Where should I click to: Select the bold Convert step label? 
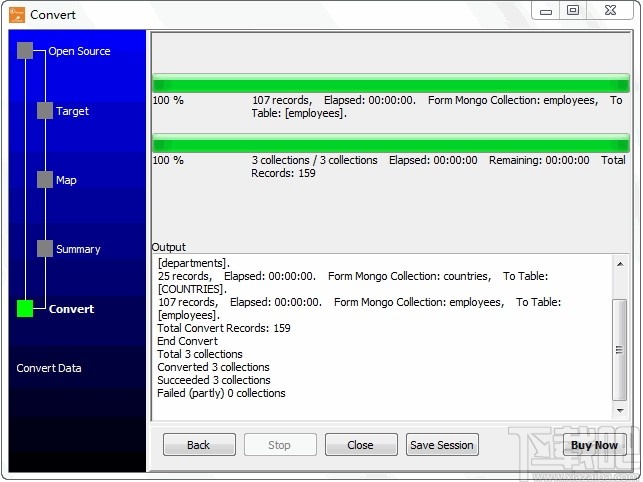tap(71, 309)
